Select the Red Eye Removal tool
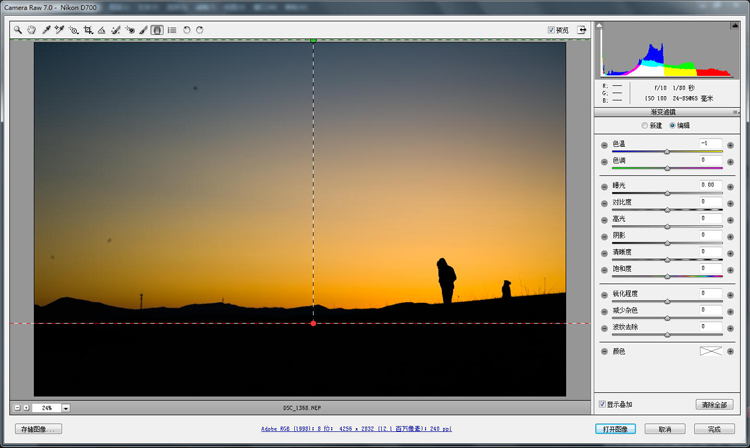The height and width of the screenshot is (448, 750). tap(130, 30)
